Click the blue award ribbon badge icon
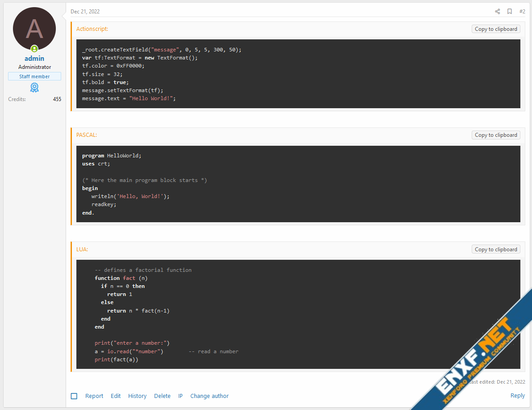This screenshot has width=532, height=410. (x=34, y=87)
